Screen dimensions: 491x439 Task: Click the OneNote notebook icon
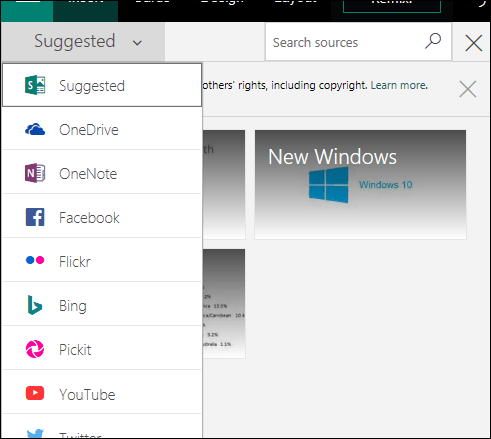[35, 173]
